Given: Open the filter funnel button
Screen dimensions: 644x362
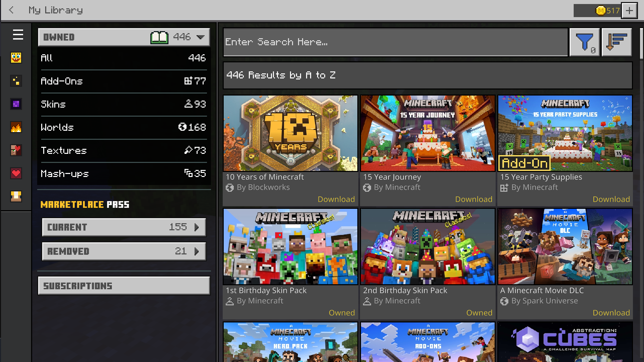Looking at the screenshot, I should [584, 42].
